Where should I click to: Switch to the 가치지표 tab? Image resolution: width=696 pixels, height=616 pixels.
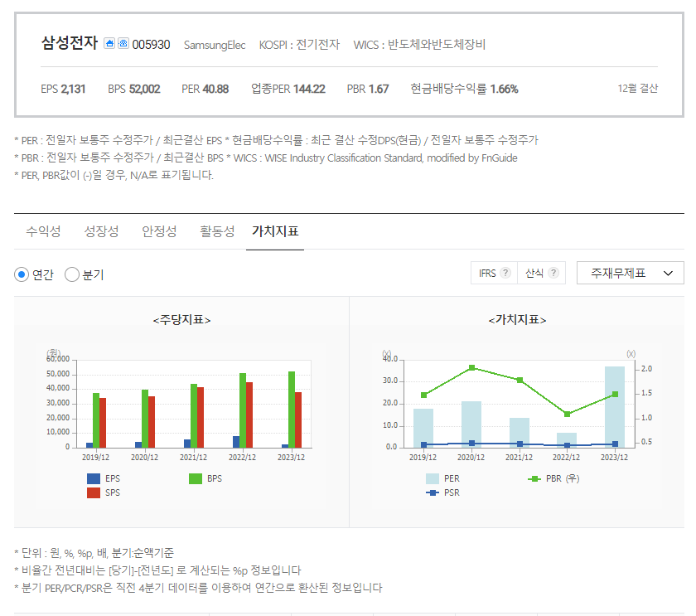275,231
